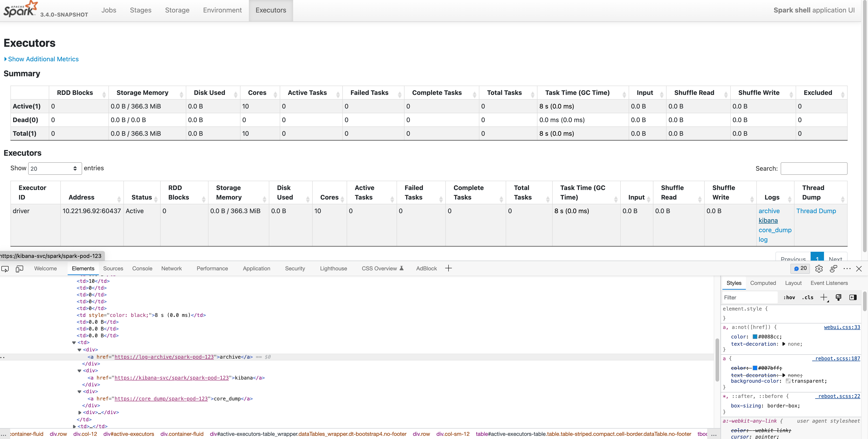Activate the inspect element picker icon
Image resolution: width=868 pixels, height=439 pixels.
click(x=5, y=269)
